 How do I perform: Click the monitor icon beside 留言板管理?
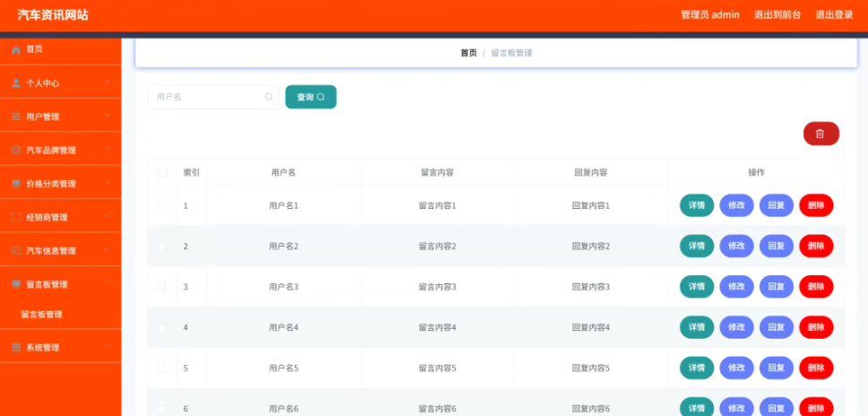[16, 284]
